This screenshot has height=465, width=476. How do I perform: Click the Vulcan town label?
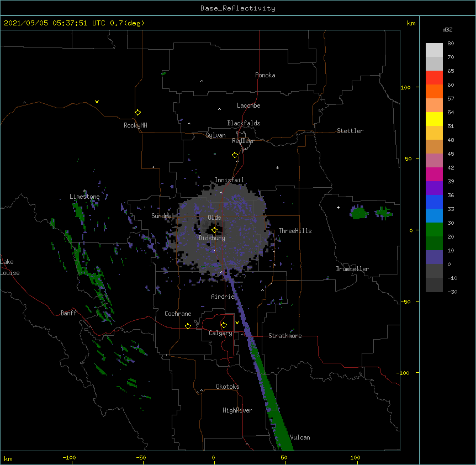[x=300, y=437]
